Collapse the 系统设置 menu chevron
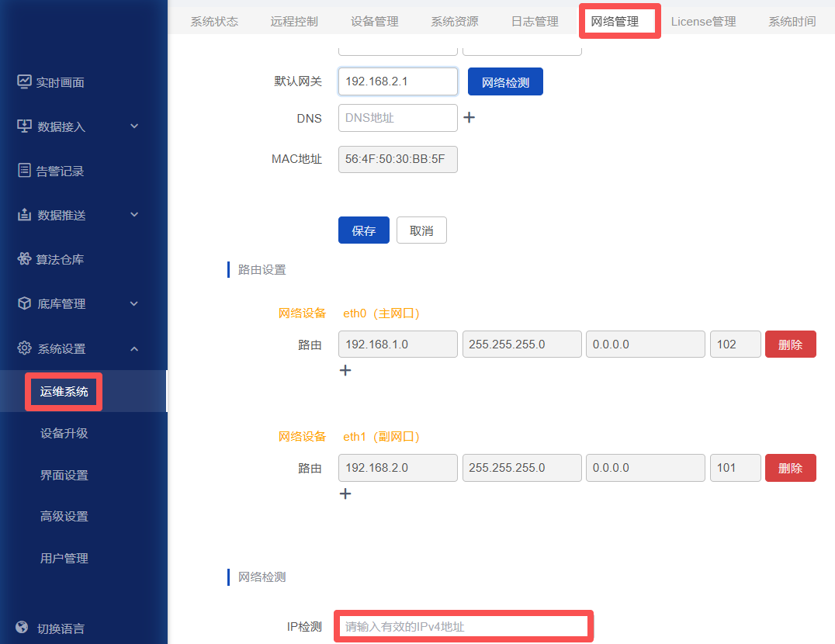Screen dimensions: 835x644 (134, 349)
